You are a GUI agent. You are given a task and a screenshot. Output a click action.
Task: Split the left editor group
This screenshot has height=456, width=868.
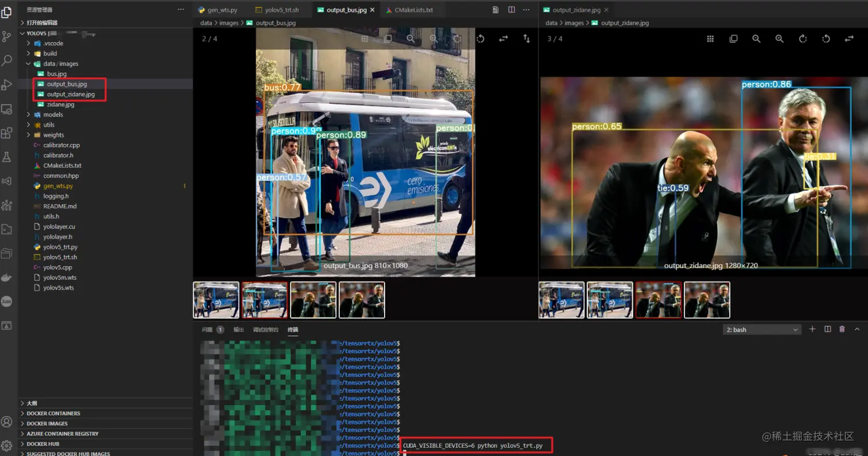coord(511,10)
